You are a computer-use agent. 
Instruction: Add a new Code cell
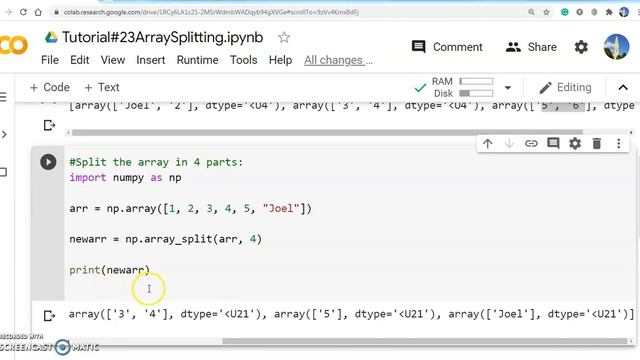point(50,87)
